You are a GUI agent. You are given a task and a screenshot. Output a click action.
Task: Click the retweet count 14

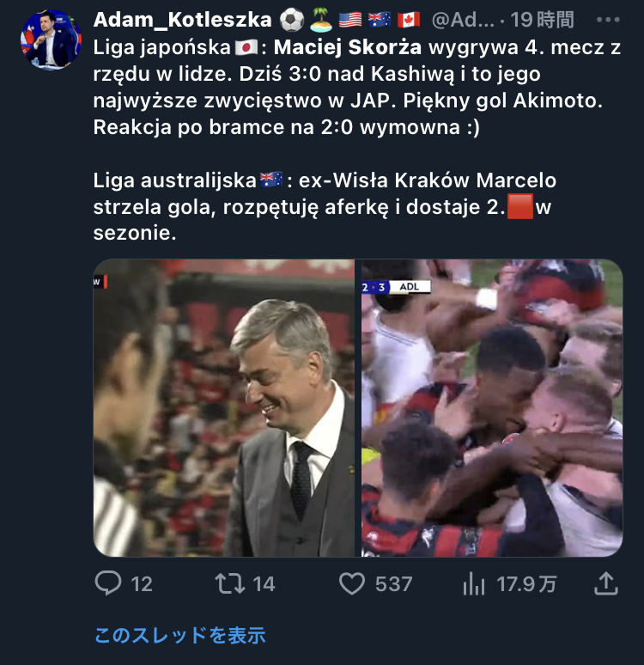click(x=264, y=584)
